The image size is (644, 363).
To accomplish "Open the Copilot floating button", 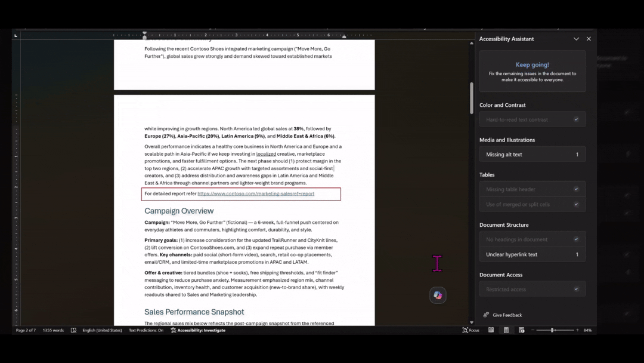I will [438, 295].
